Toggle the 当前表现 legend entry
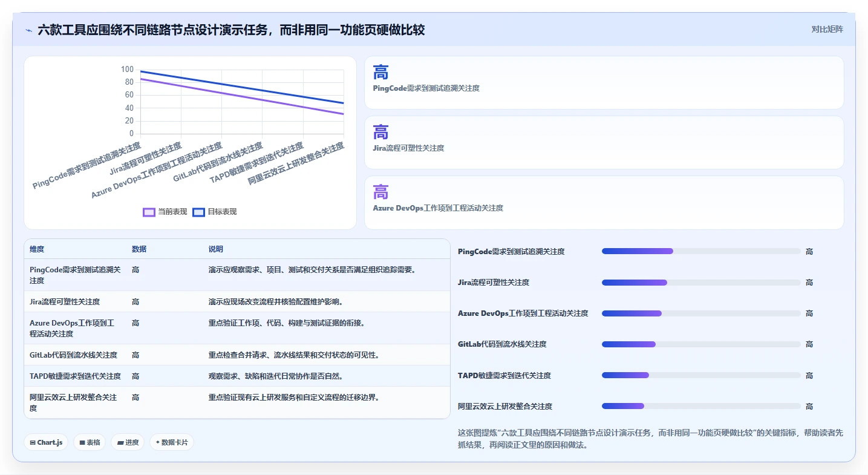Image resolution: width=868 pixels, height=475 pixels. pyautogui.click(x=165, y=212)
